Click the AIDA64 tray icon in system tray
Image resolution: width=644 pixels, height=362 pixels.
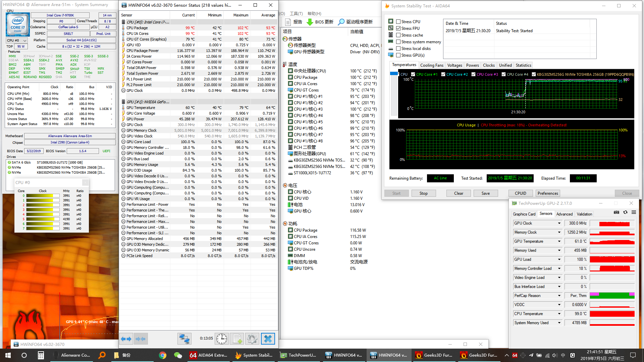515,355
